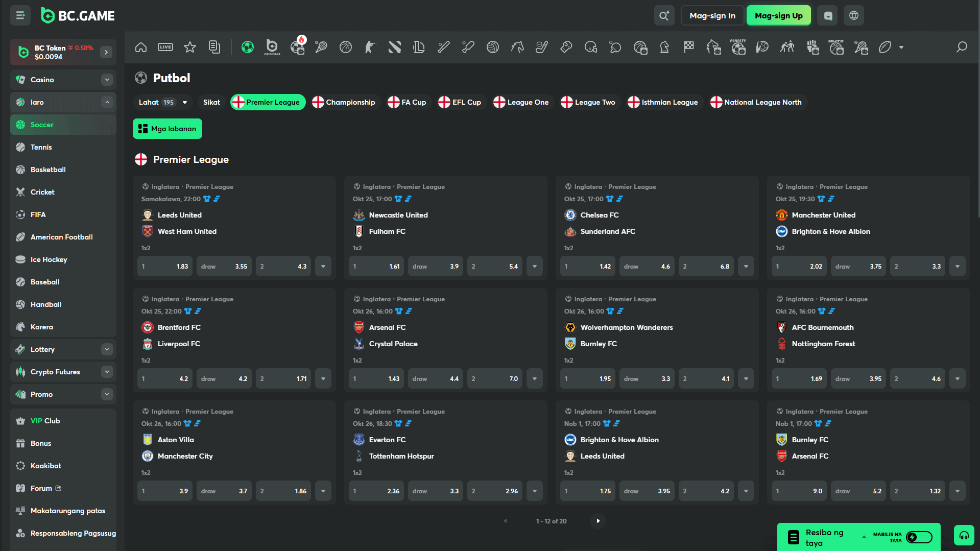Screen dimensions: 980x551
Task: Expand the Promo sidebar section
Action: 107,394
